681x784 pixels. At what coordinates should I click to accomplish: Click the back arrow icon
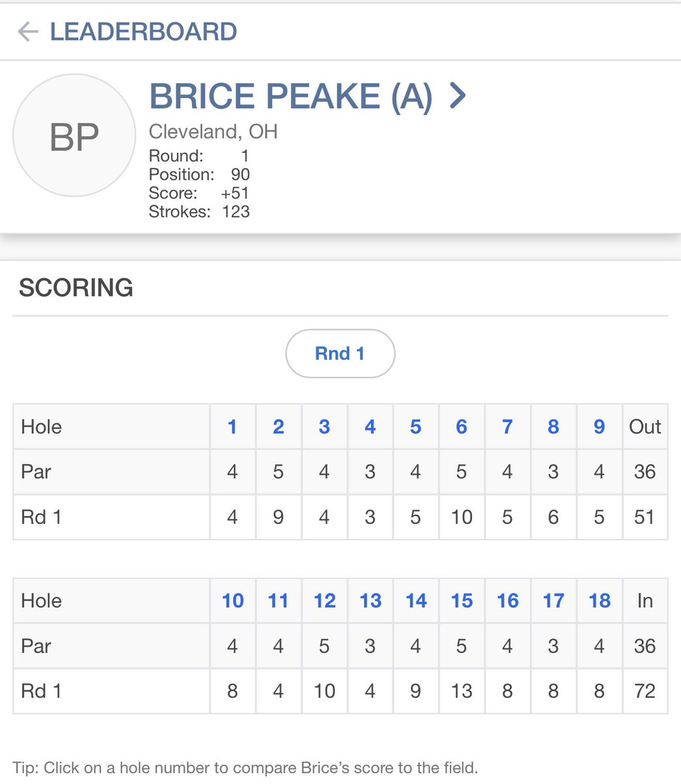point(27,31)
